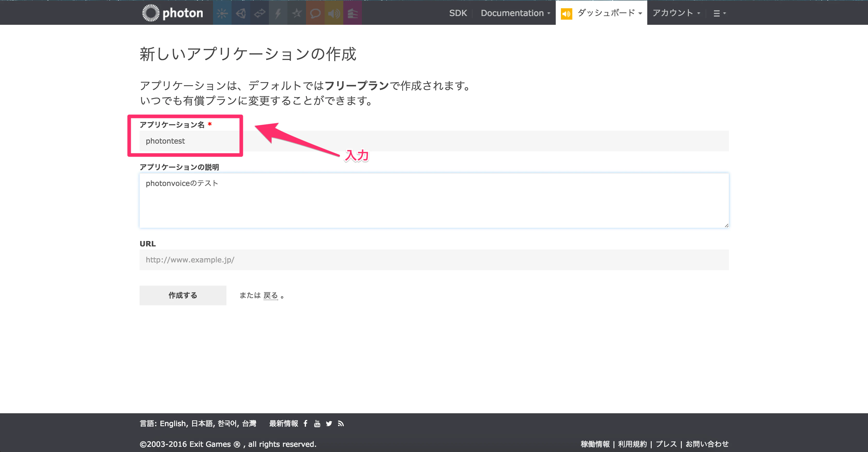Expand the Documentation dropdown menu

[515, 13]
